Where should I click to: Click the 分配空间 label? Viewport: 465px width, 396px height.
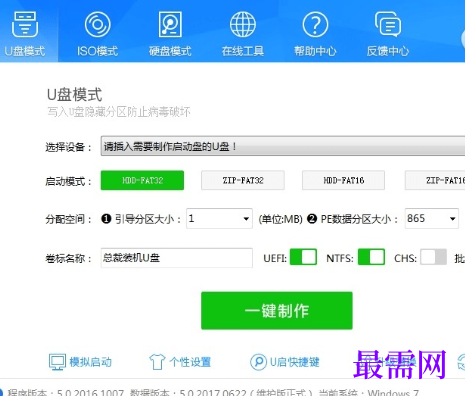(x=68, y=220)
